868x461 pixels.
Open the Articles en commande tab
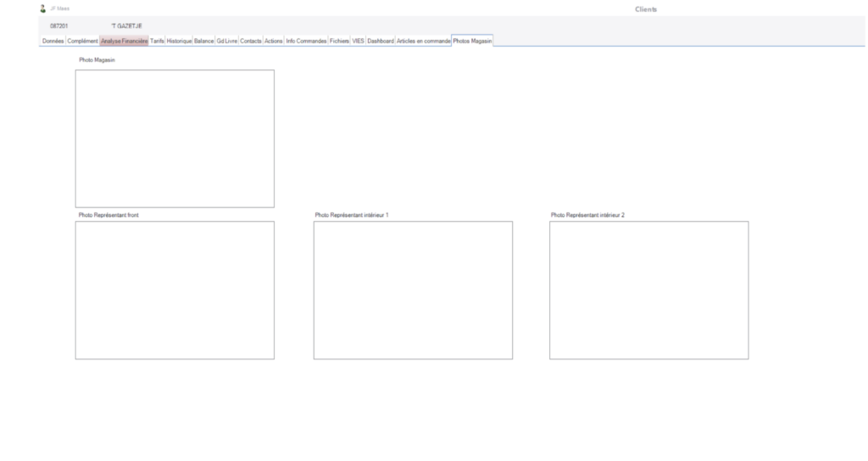point(423,41)
